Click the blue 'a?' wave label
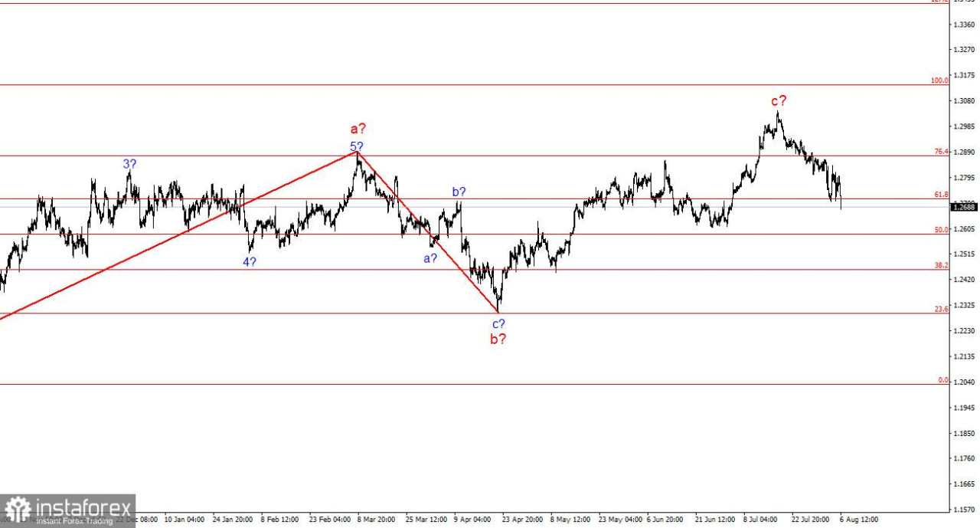Screen dimensions: 980x528 (430, 258)
